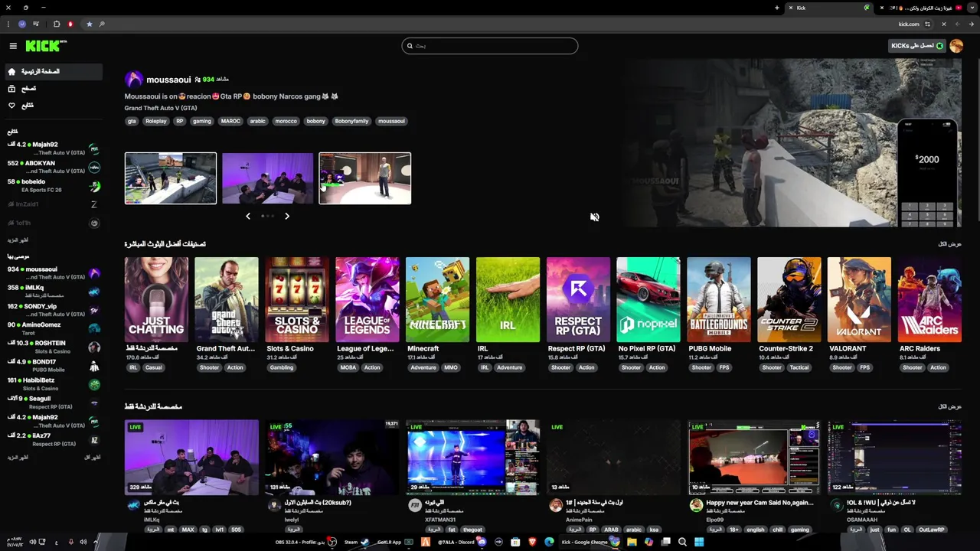980x551 pixels.
Task: Select the Browse sidebar item
Action: pyautogui.click(x=52, y=89)
